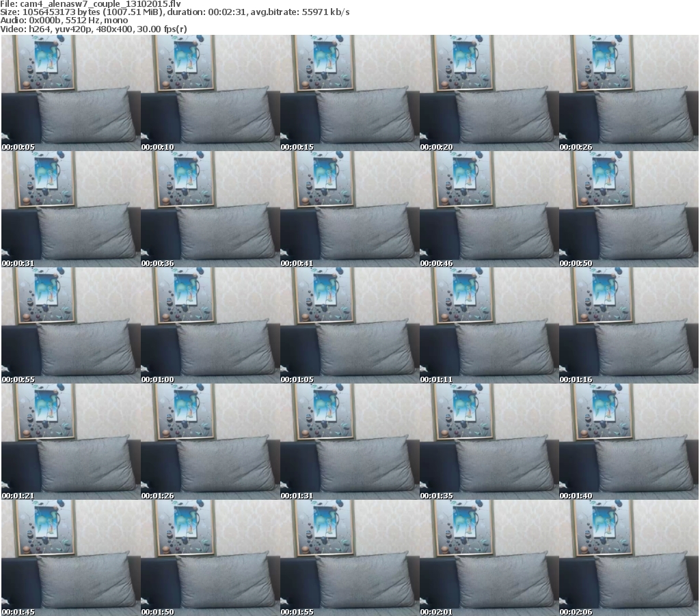The height and width of the screenshot is (616, 700).
Task: Choose the preview frame at 00:02:01
Action: (489, 557)
